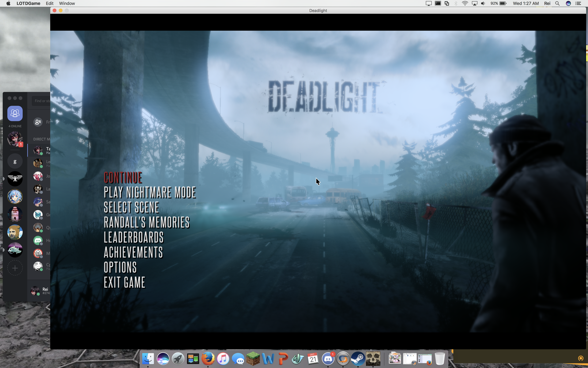588x368 pixels.
Task: Open Calendar from the Dock
Action: point(313,358)
